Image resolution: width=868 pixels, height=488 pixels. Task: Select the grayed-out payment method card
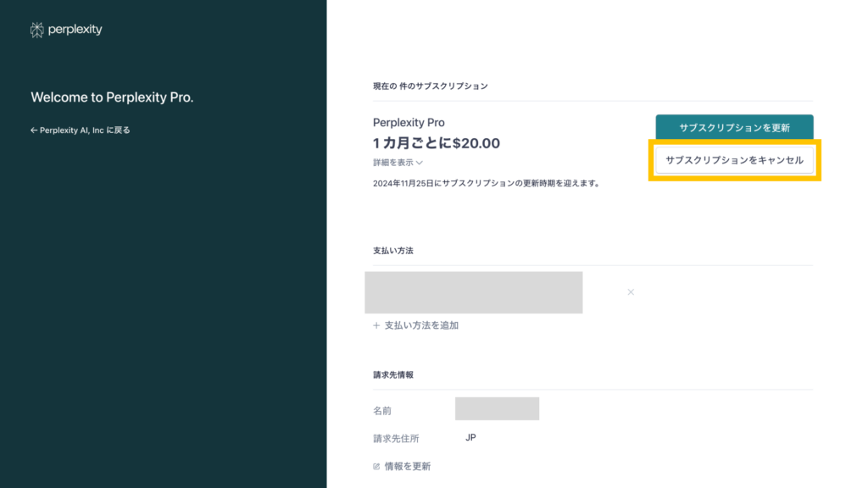click(474, 292)
